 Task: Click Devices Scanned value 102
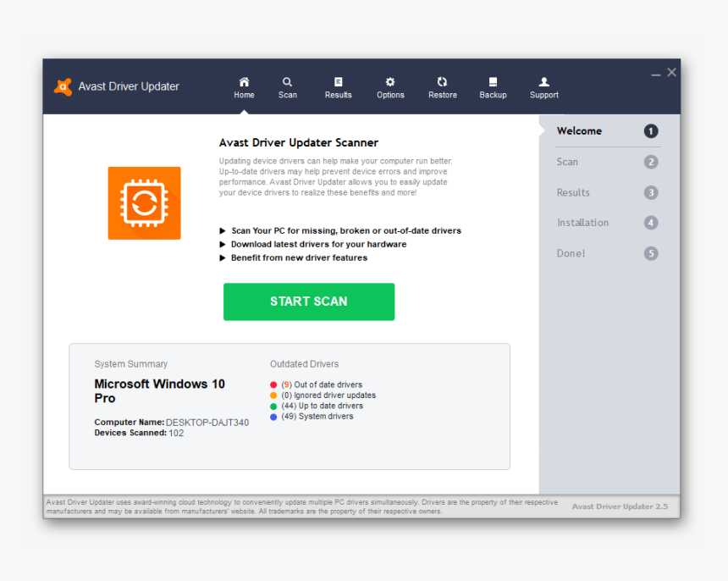pos(176,434)
